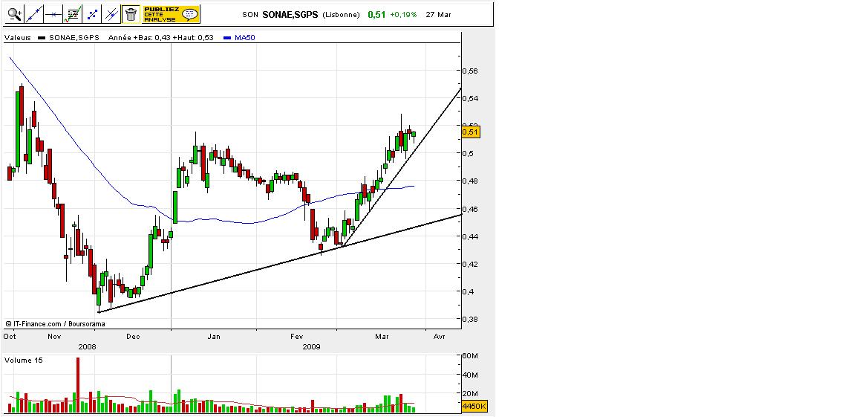This screenshot has height=417, width=868.
Task: Click the trash bin delete tool
Action: [131, 14]
